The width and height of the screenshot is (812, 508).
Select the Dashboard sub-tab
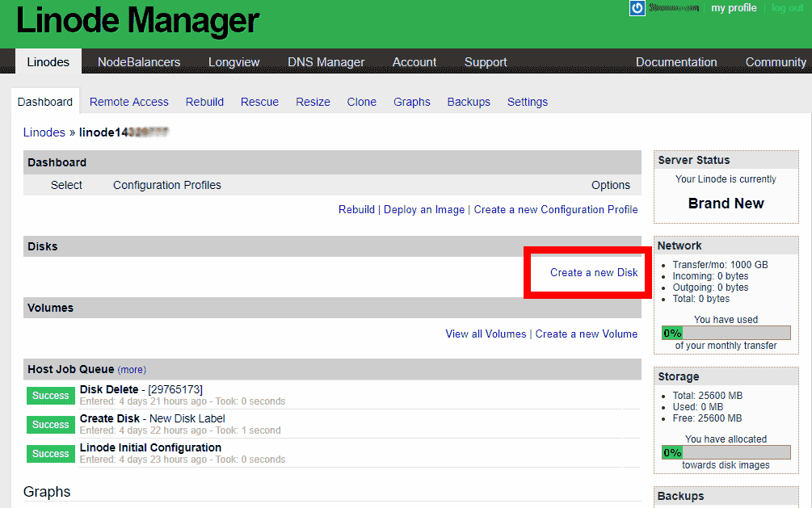point(45,102)
